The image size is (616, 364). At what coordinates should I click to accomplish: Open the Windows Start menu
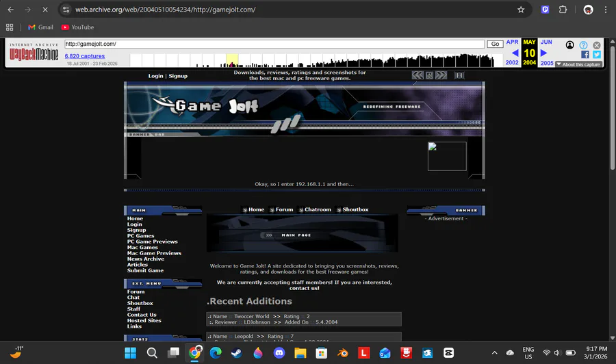click(x=131, y=353)
